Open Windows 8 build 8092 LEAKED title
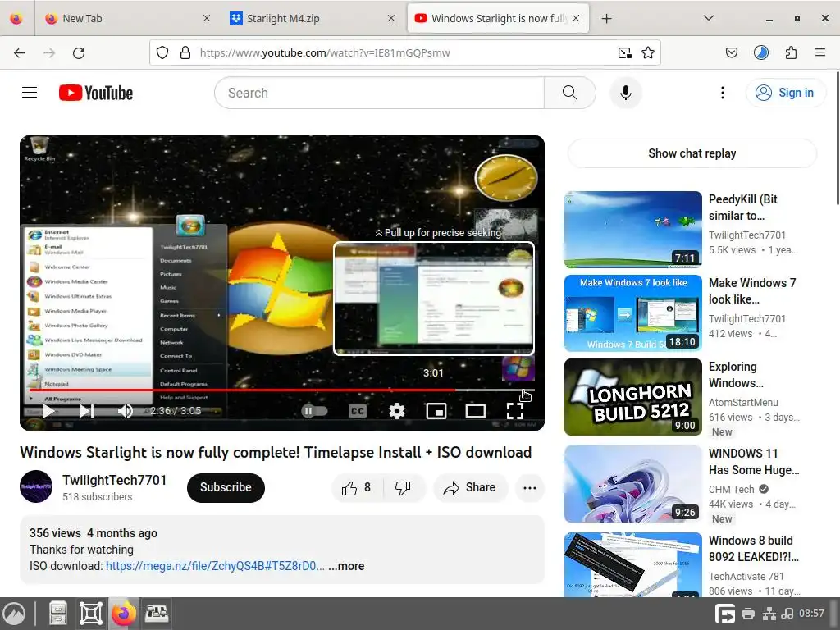Viewport: 840px width, 630px height. click(754, 549)
